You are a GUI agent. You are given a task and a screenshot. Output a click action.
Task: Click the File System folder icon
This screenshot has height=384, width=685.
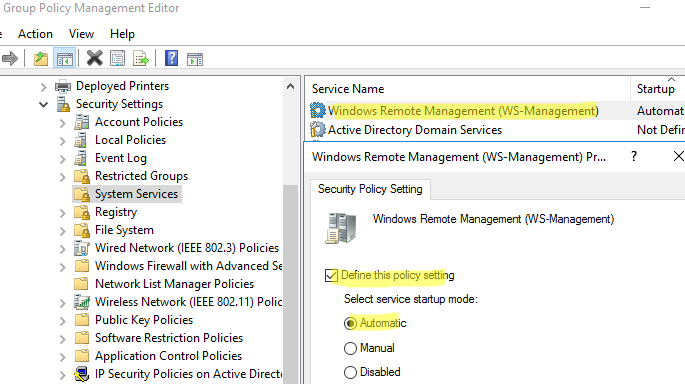tap(82, 230)
